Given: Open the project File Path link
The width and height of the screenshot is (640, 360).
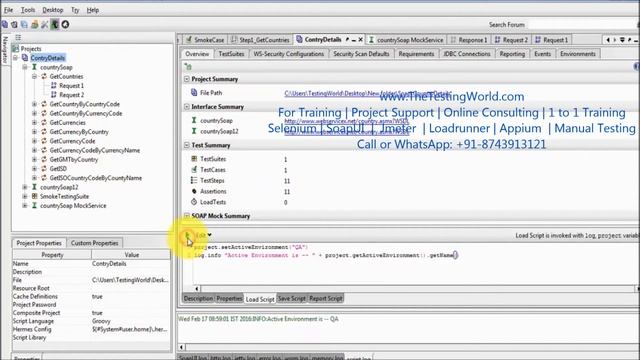Looking at the screenshot, I should tap(367, 93).
